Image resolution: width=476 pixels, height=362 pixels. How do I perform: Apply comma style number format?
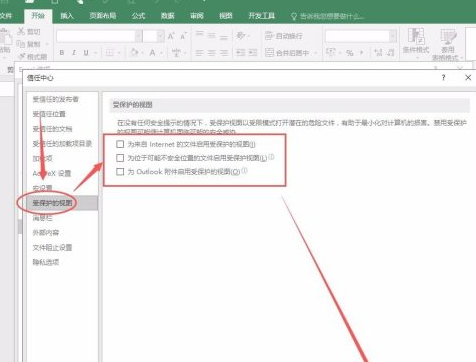[362, 53]
